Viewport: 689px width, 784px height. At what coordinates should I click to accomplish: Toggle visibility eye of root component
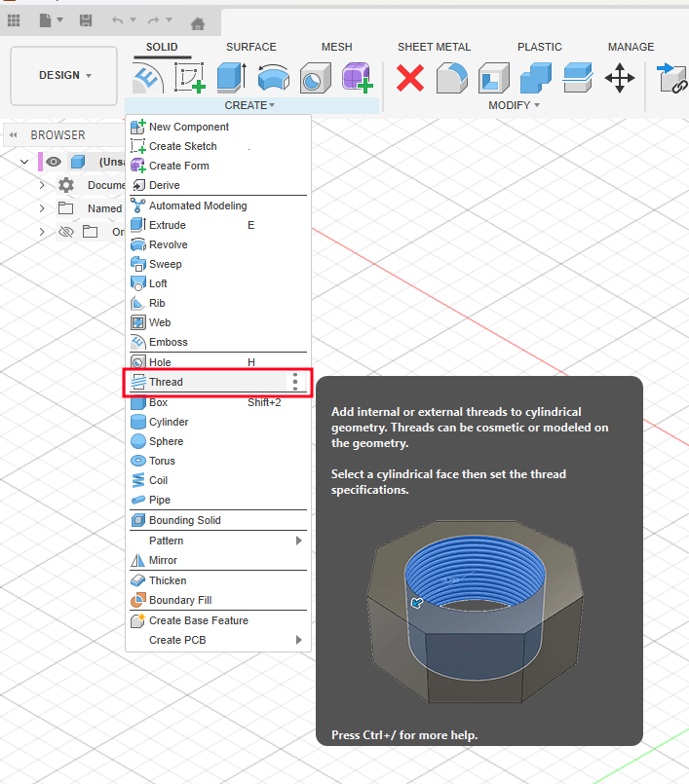pyautogui.click(x=54, y=162)
